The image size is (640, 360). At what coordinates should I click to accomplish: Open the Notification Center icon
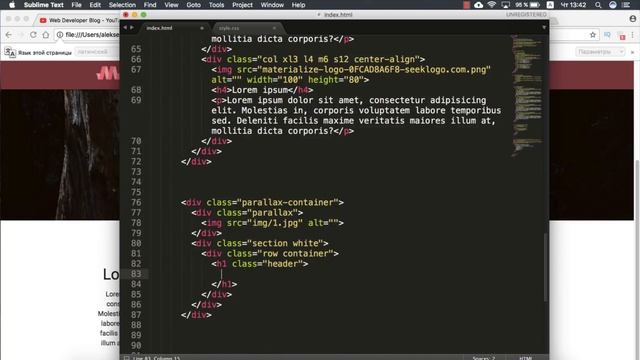click(x=627, y=5)
